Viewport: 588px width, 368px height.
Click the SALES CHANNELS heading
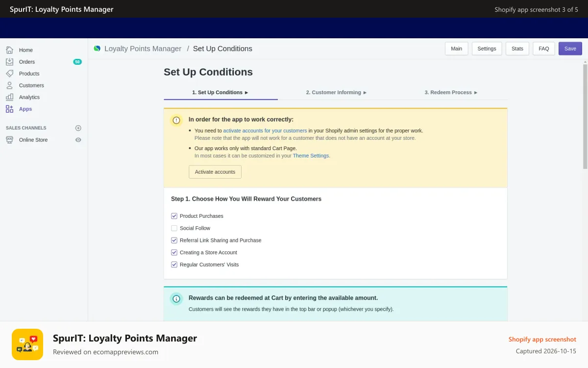click(26, 128)
